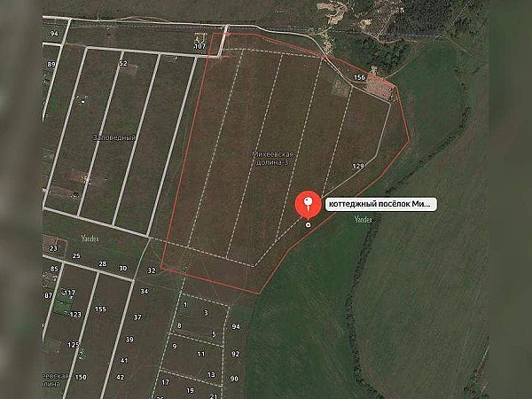Image resolution: width=532 pixels, height=399 pixels.
Task: Select plot number 129 on the map
Action: (358, 167)
